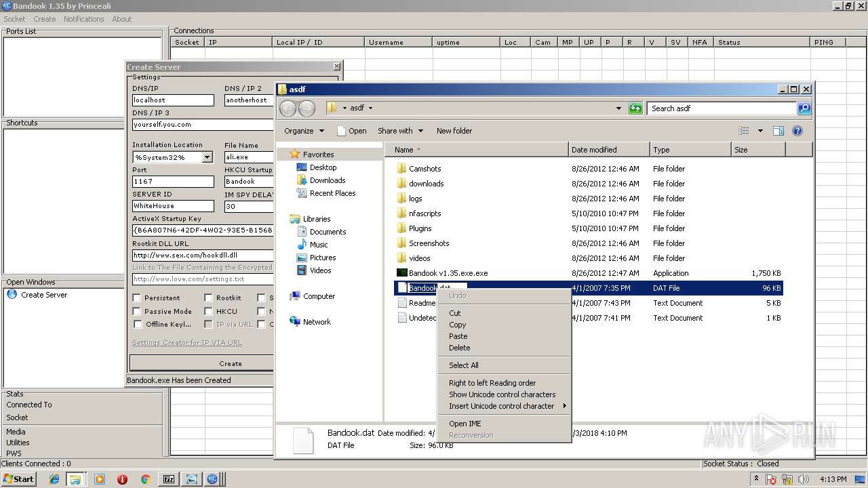
Task: Open the Socket menu
Action: tap(14, 19)
